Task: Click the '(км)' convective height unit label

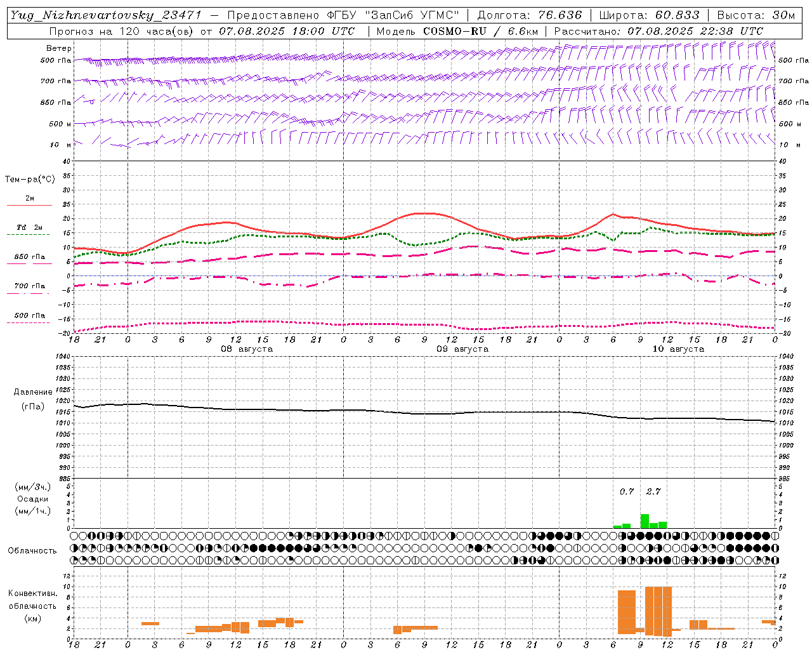Action: pos(32,618)
